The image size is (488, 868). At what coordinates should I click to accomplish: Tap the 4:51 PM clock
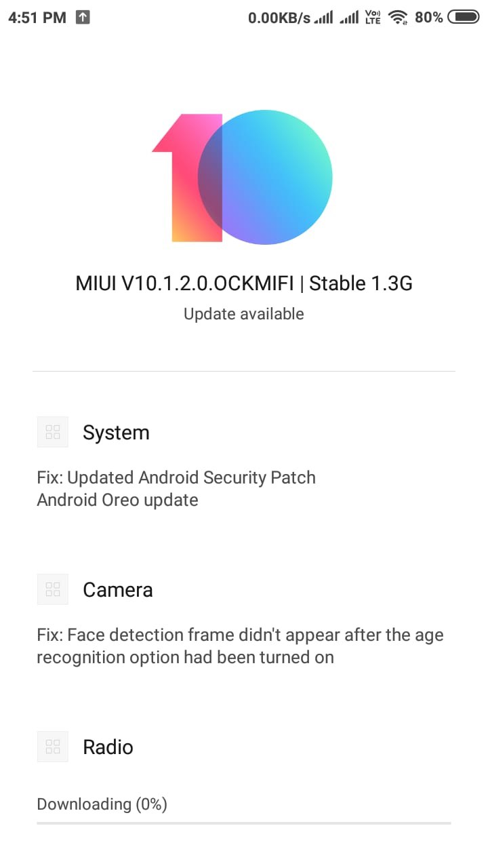coord(37,18)
